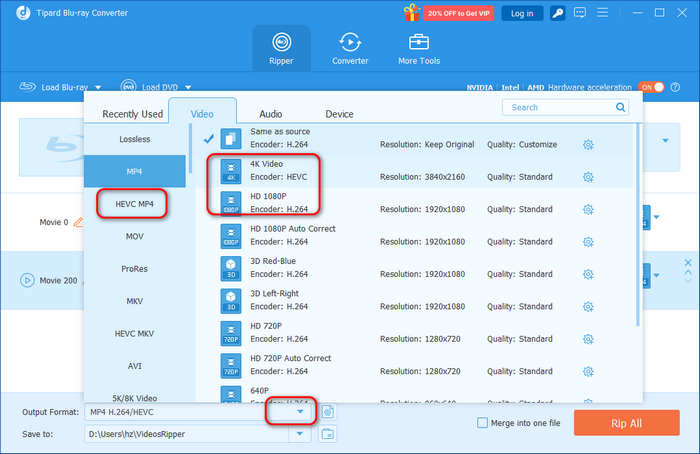Choose ProRes format category
700x454 pixels.
(135, 269)
